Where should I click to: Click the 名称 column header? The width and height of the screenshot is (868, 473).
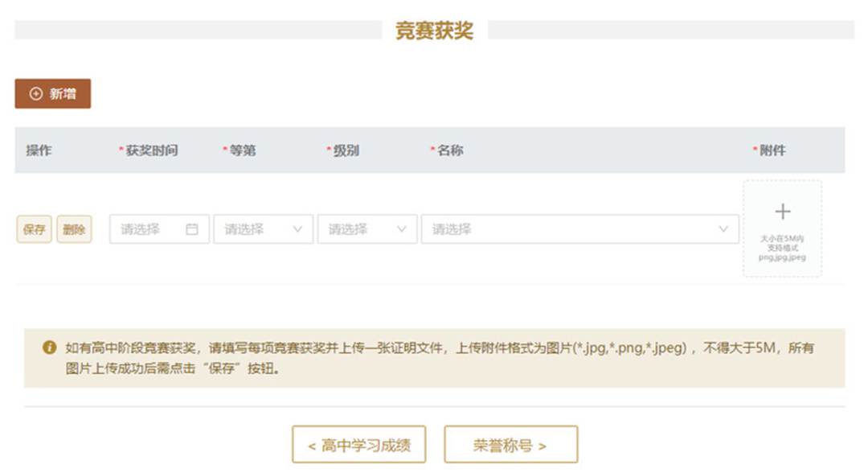tap(450, 150)
